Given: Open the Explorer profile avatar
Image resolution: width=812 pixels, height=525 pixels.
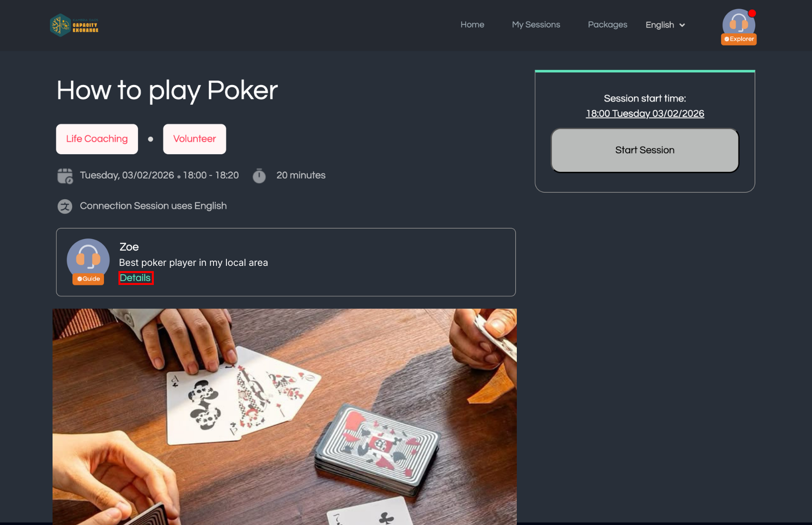Looking at the screenshot, I should (738, 24).
